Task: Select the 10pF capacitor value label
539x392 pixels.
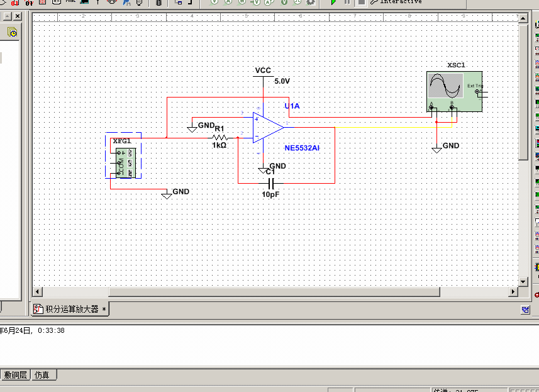Action: click(270, 194)
